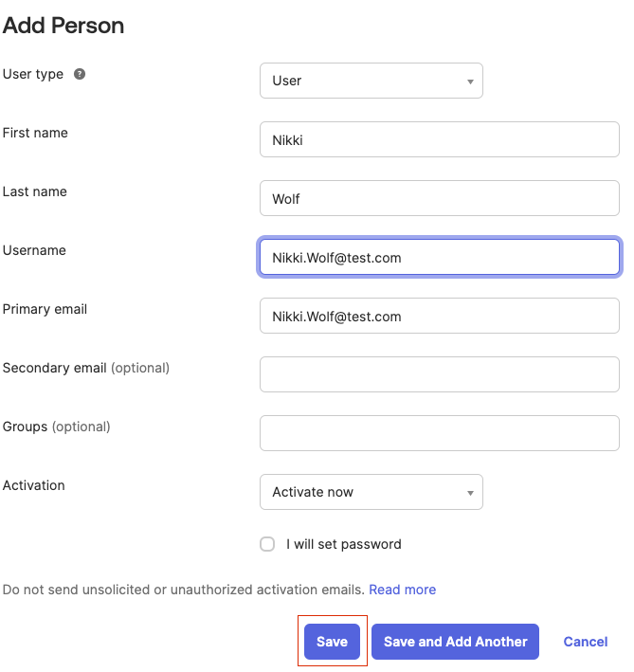Click the Secondary email (optional) label
The image size is (634, 672).
click(86, 368)
